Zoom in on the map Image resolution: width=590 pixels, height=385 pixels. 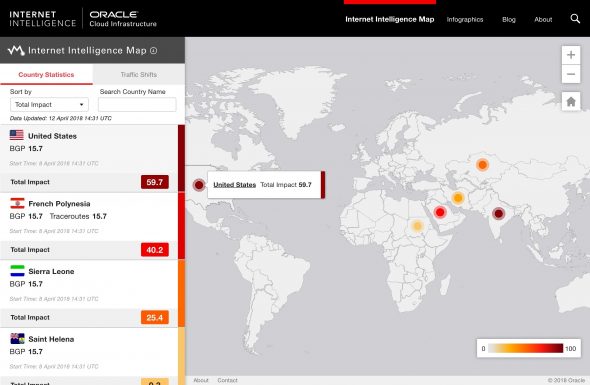click(571, 55)
